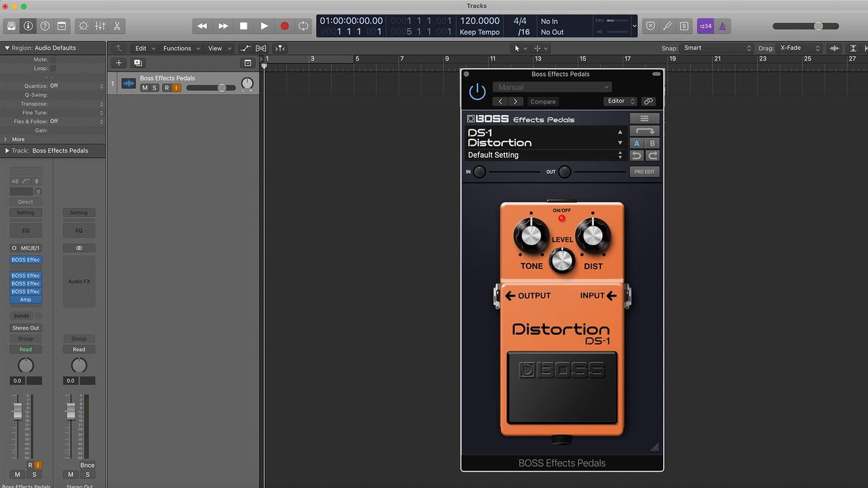Open the Snap mode dropdown set to Smart
This screenshot has height=488, width=868.
[x=716, y=48]
